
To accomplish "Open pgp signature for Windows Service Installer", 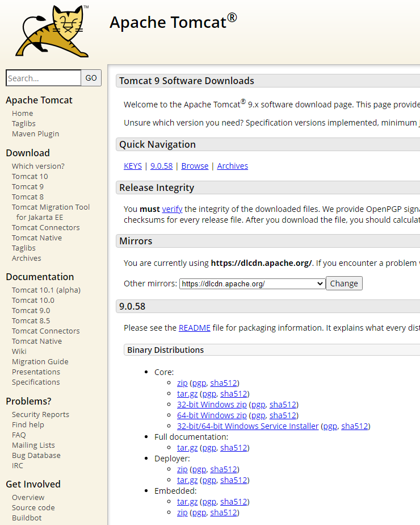I will pyautogui.click(x=330, y=426).
